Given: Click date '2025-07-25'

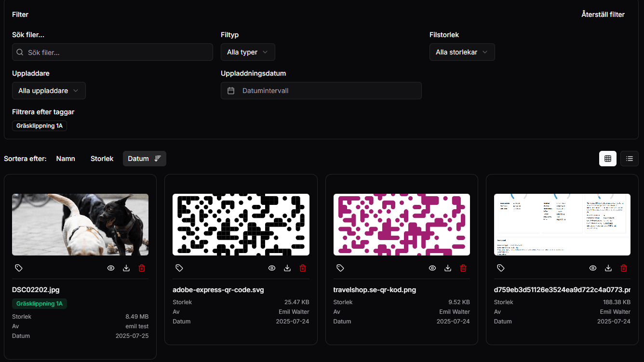Looking at the screenshot, I should tap(132, 336).
